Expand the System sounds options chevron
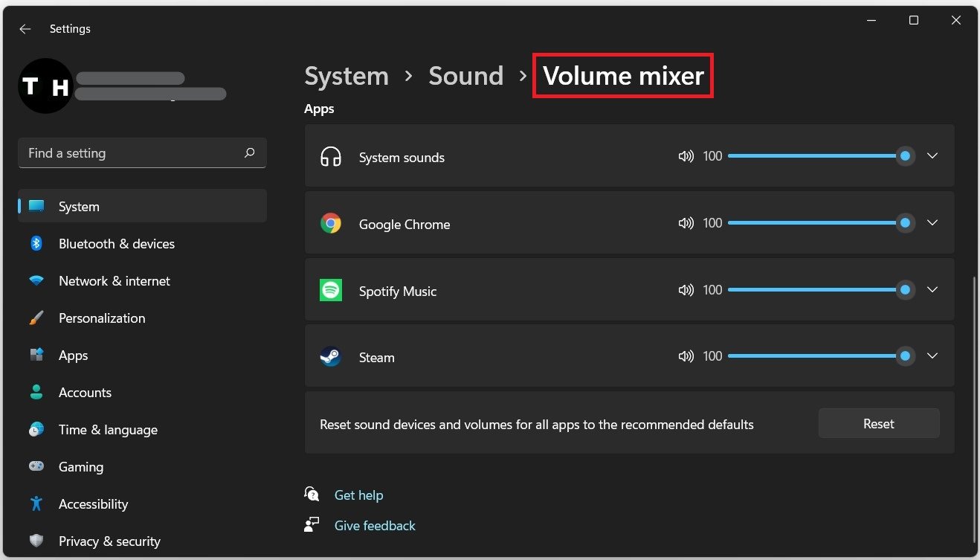 [x=932, y=156]
